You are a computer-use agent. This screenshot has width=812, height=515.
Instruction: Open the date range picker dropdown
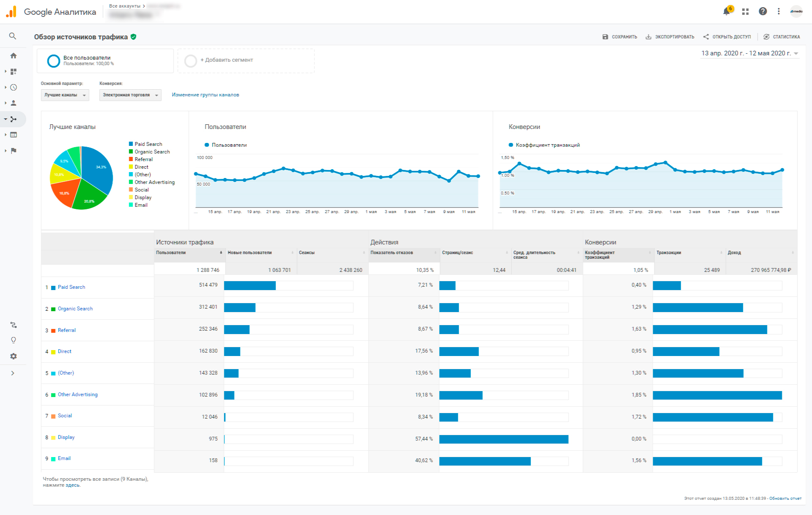pyautogui.click(x=749, y=53)
